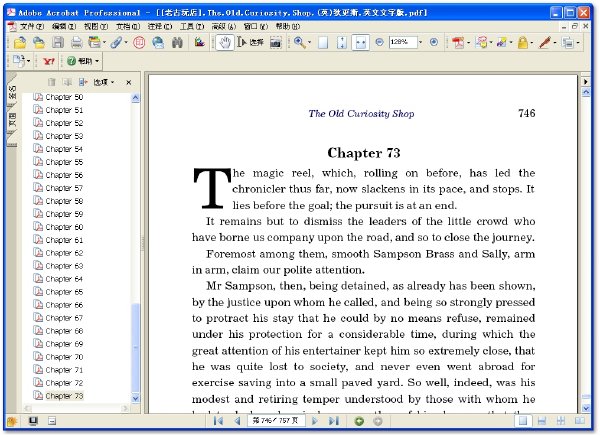Viewport: 600px width, 437px height.
Task: Close the bookmarks panel with the X
Action: [x=129, y=82]
